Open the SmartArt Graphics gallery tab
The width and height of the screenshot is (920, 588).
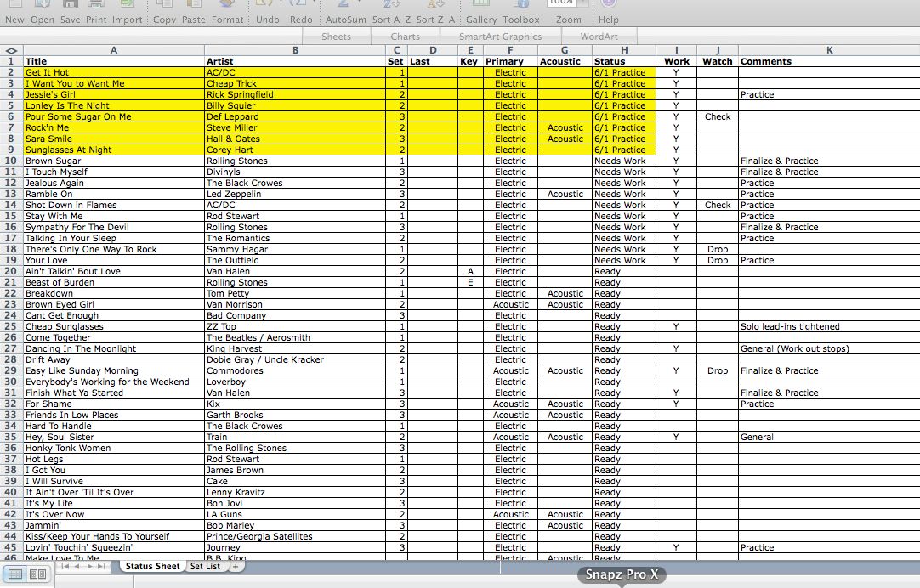[x=501, y=37]
